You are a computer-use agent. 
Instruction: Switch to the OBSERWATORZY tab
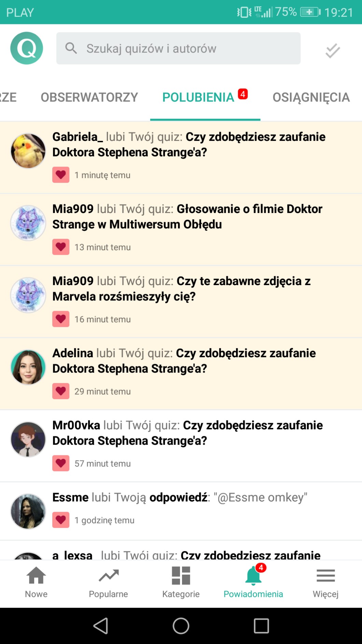[x=89, y=97]
